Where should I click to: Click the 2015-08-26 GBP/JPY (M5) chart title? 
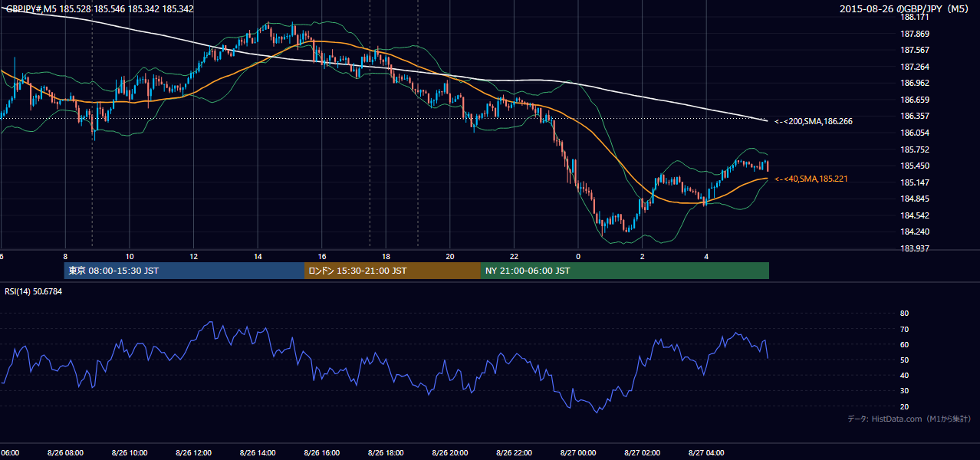click(x=906, y=9)
